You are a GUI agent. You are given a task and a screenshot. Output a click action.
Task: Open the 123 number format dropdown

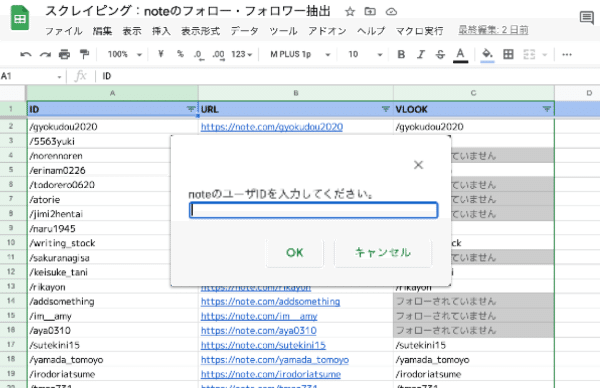pyautogui.click(x=242, y=54)
